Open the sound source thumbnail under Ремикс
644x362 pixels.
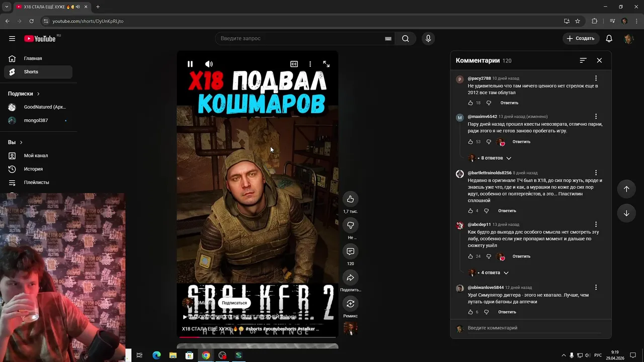[351, 328]
